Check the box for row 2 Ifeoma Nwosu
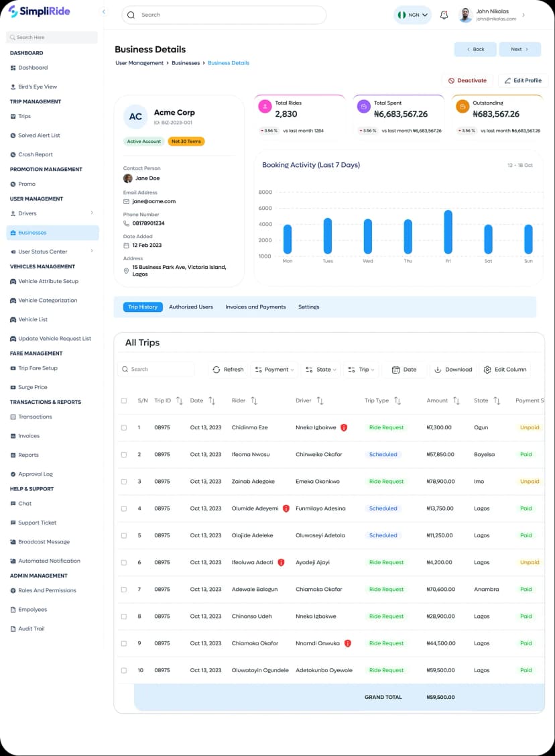This screenshot has width=555, height=756. click(x=124, y=455)
